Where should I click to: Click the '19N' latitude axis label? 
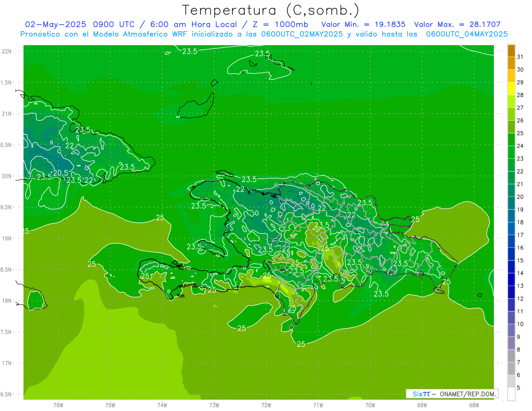[x=6, y=239]
